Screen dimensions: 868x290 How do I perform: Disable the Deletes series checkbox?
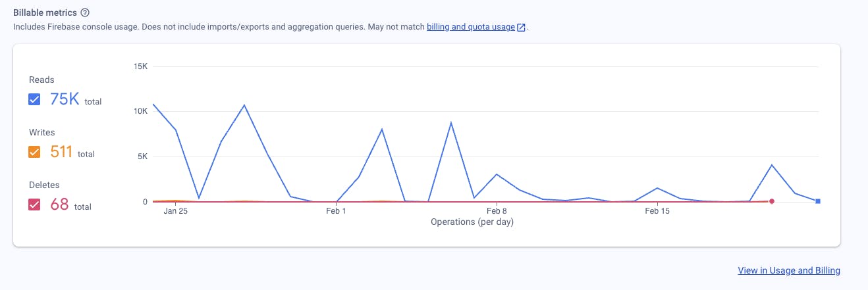[35, 205]
